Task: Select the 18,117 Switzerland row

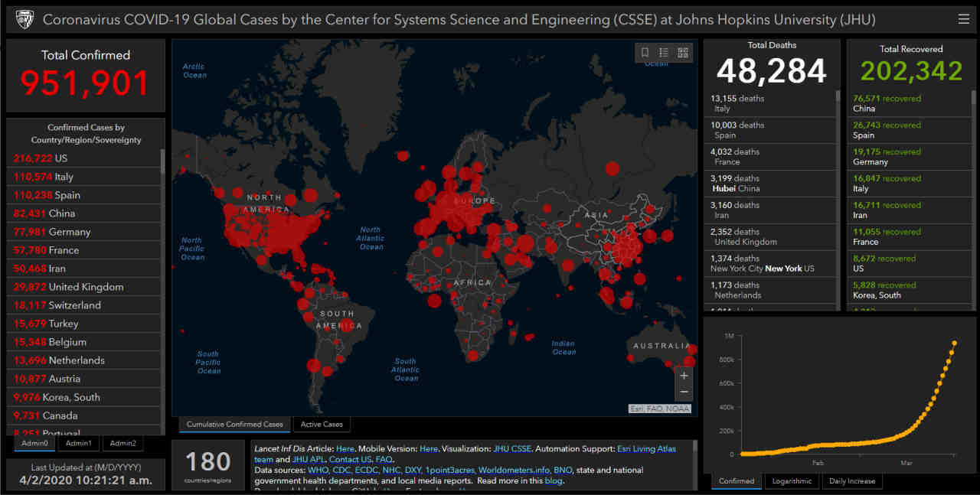Action: coord(85,304)
